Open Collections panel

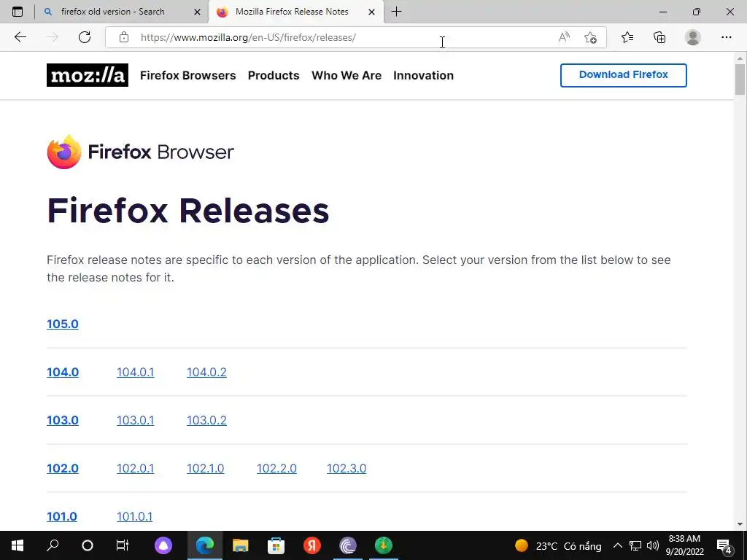click(659, 37)
